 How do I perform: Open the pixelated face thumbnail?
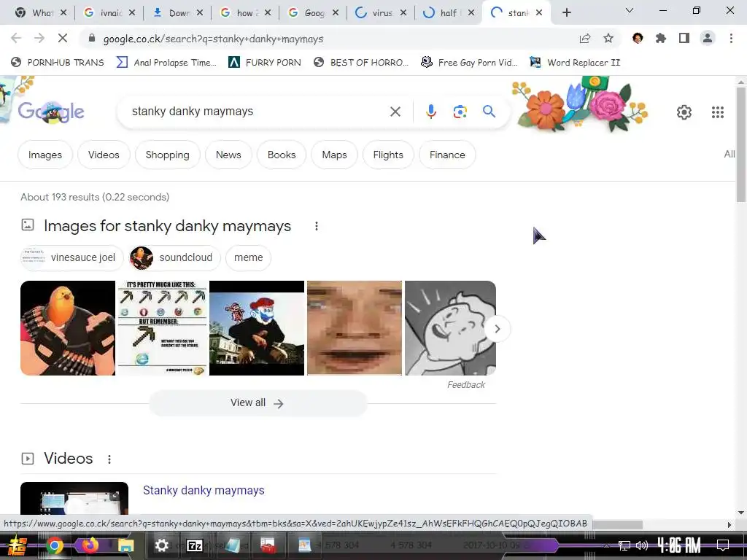(355, 328)
